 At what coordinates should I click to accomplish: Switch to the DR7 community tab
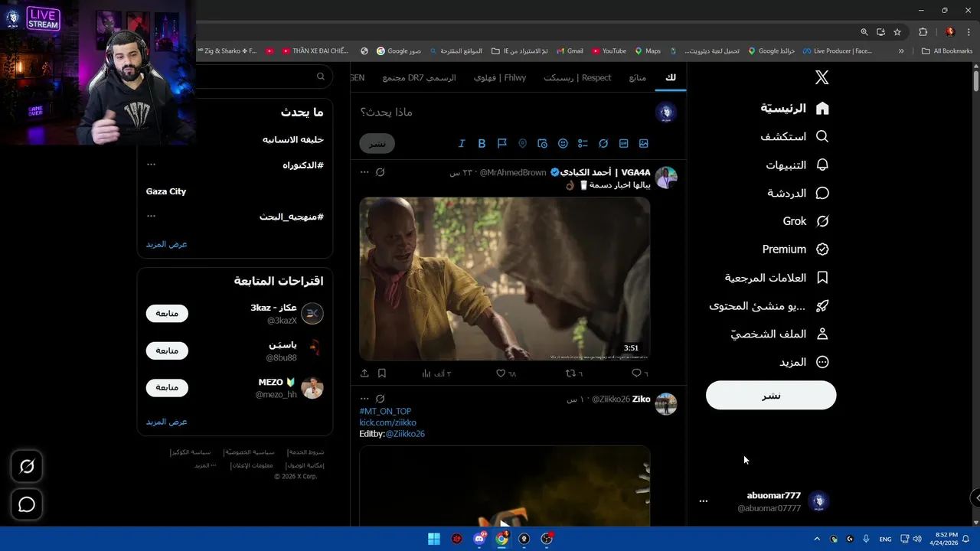pyautogui.click(x=419, y=78)
